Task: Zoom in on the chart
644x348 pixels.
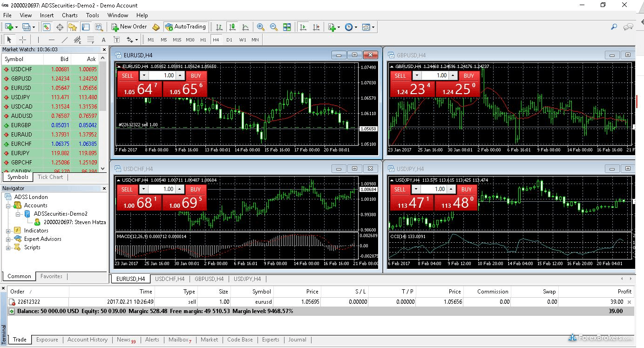Action: click(261, 27)
